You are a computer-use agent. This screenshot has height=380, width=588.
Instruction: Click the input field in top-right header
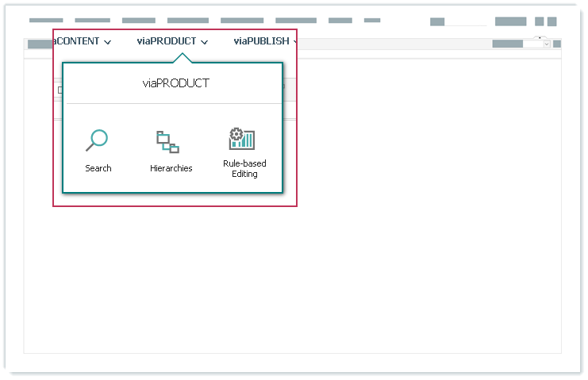pos(465,22)
